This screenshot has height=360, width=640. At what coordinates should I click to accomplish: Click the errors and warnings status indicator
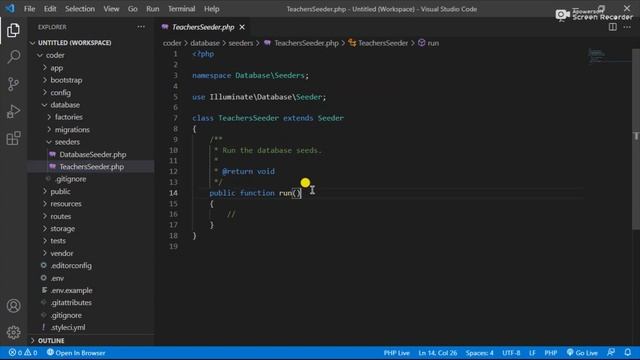click(x=23, y=353)
